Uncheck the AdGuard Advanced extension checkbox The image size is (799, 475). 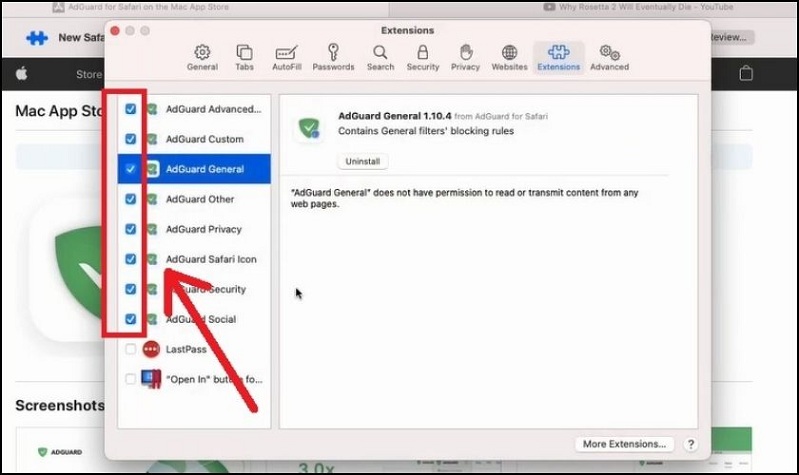[x=131, y=109]
